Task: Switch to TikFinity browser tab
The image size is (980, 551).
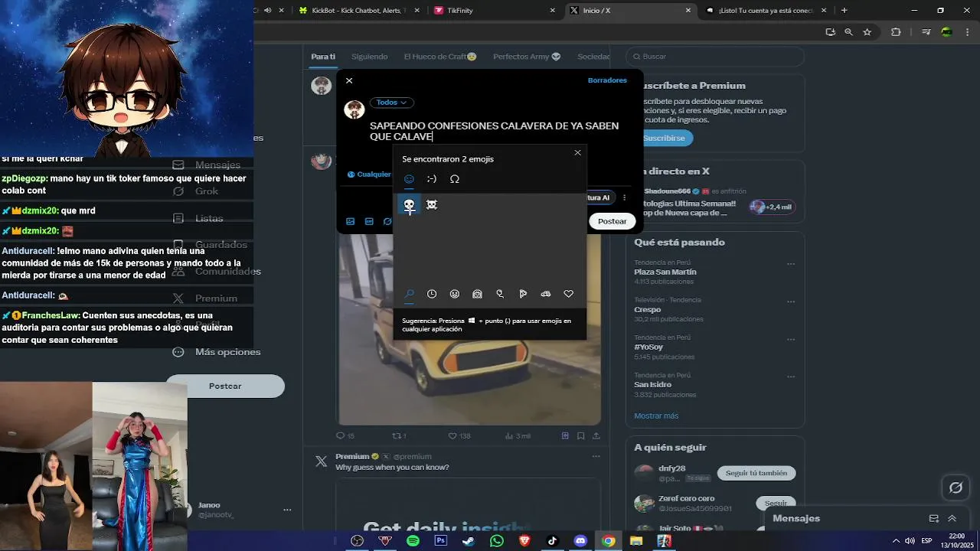Action: pyautogui.click(x=495, y=11)
